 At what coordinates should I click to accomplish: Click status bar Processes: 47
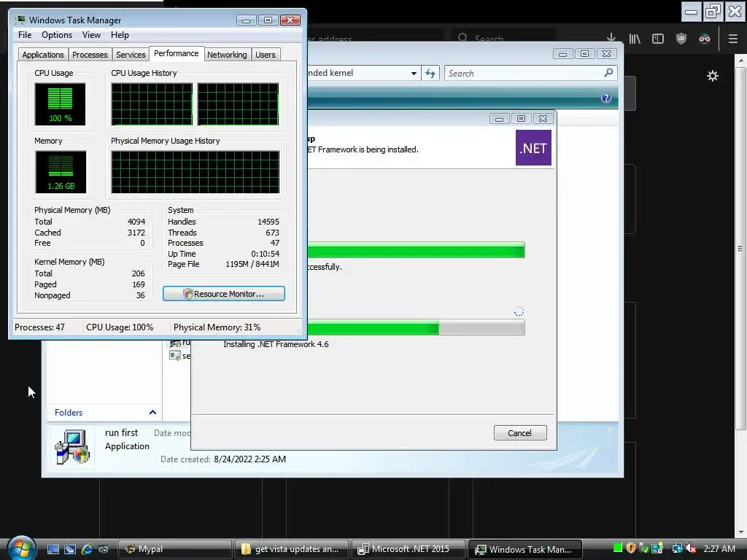[x=39, y=327]
